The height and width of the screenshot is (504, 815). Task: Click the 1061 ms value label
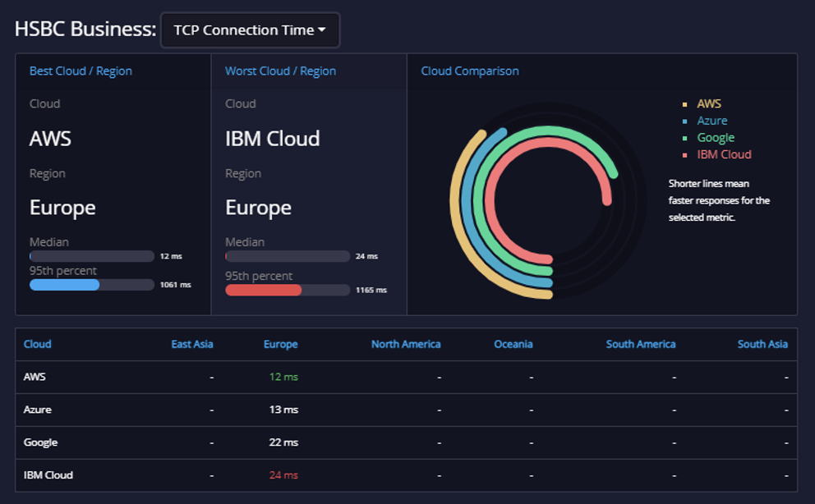(176, 285)
